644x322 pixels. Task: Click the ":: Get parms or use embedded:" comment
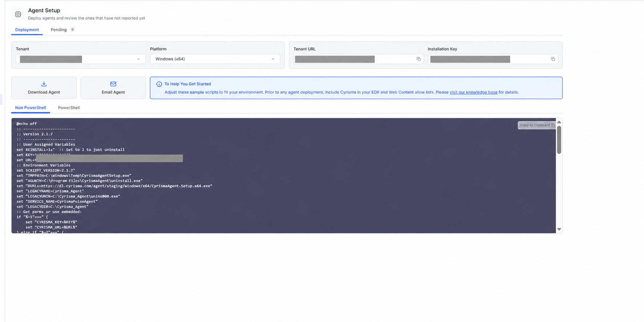click(x=49, y=212)
